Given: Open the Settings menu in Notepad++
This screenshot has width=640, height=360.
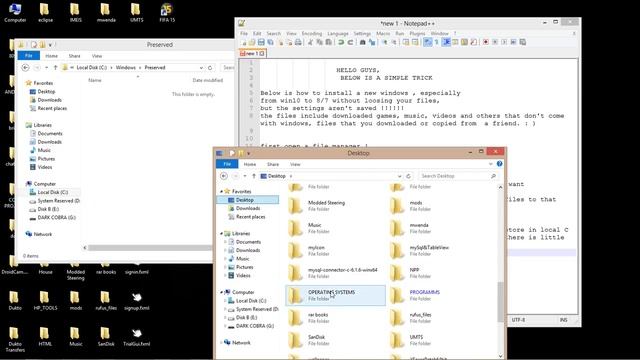Looking at the screenshot, I should (x=362, y=33).
